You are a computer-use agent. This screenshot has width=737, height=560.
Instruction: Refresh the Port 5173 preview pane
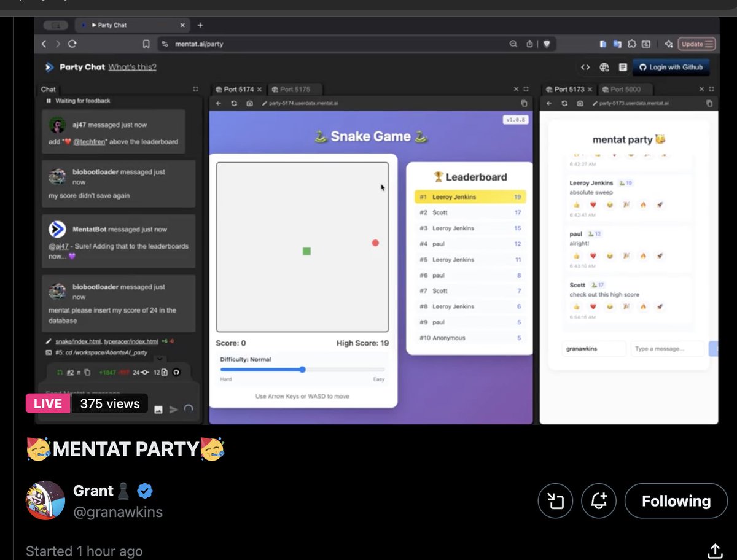pyautogui.click(x=564, y=103)
